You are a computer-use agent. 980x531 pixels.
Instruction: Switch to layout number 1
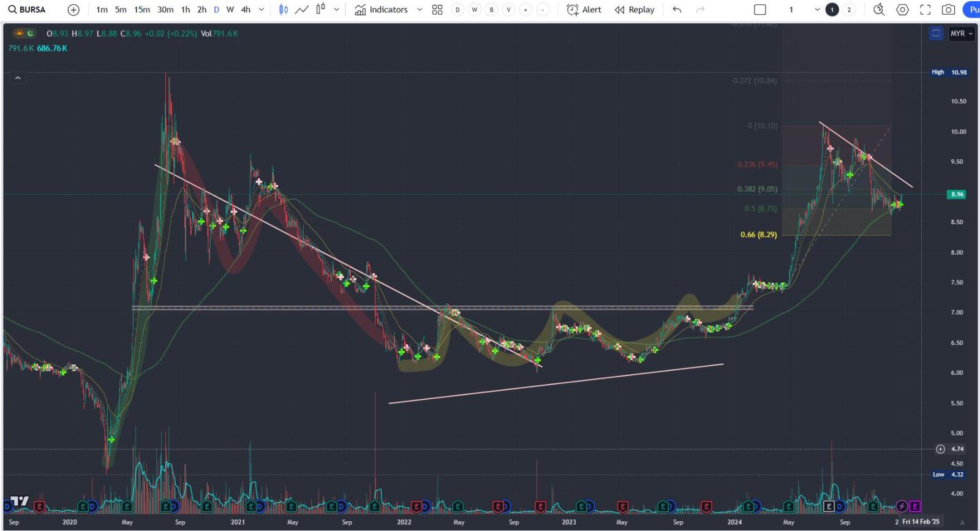(832, 10)
